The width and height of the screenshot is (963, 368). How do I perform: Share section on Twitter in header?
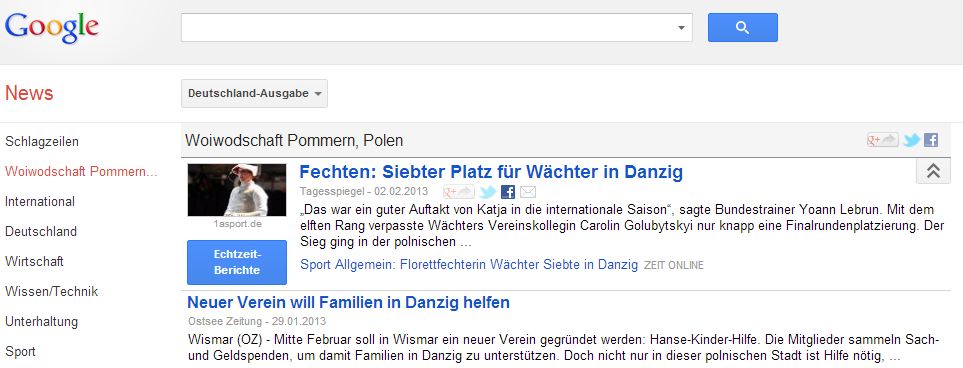coord(911,140)
